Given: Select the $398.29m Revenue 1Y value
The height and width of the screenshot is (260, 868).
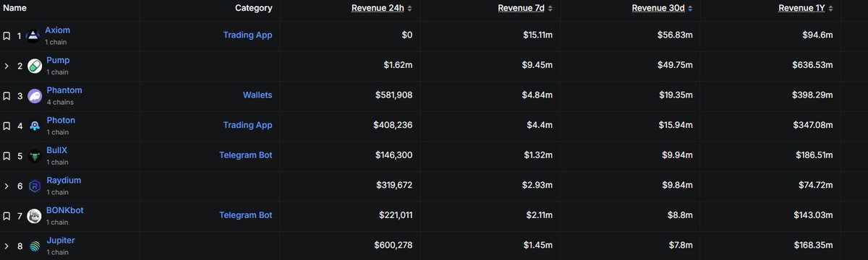Looking at the screenshot, I should [812, 95].
